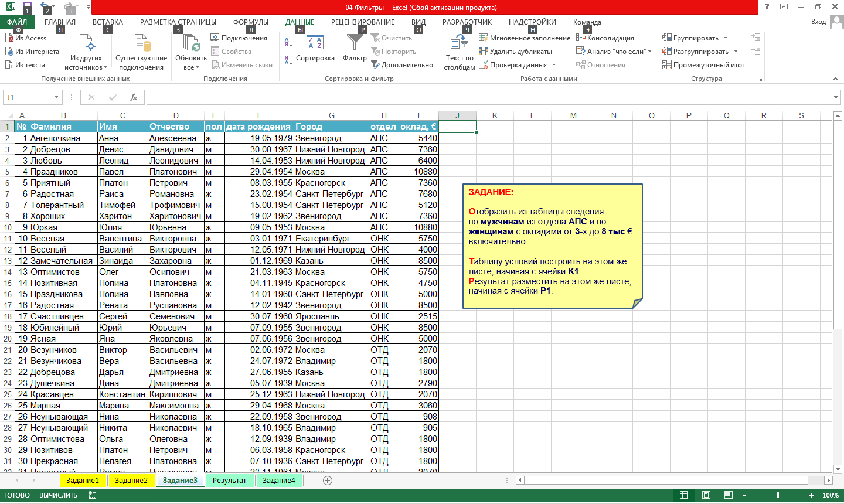
Task: Import data with Из Интернета
Action: (x=32, y=52)
